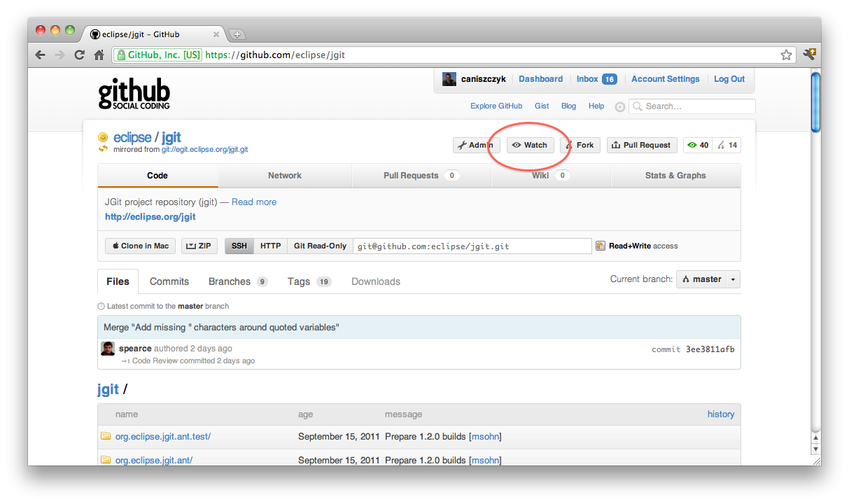Click the git clone URL field
Viewport: 849px width, 504px height.
(472, 246)
